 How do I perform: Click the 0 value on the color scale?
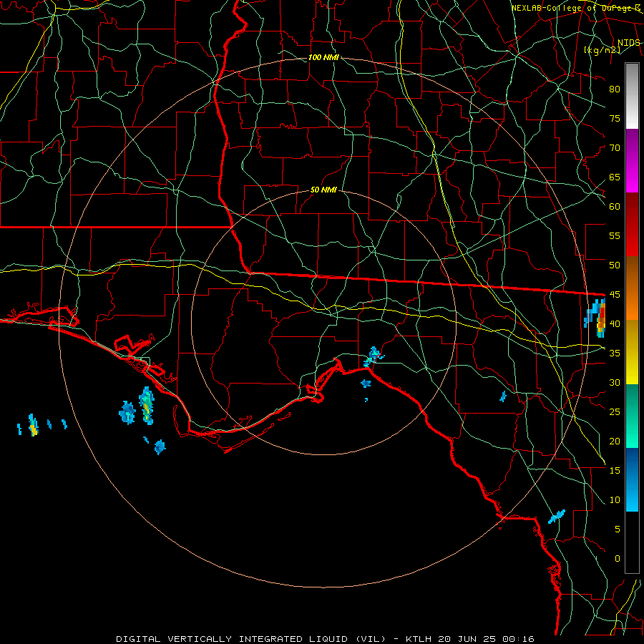coord(618,559)
